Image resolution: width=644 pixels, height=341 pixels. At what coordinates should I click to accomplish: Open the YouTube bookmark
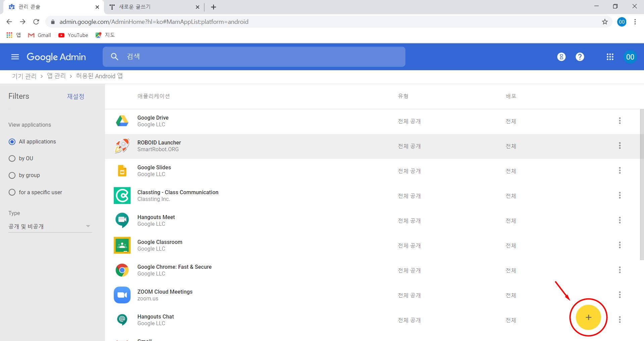(73, 35)
